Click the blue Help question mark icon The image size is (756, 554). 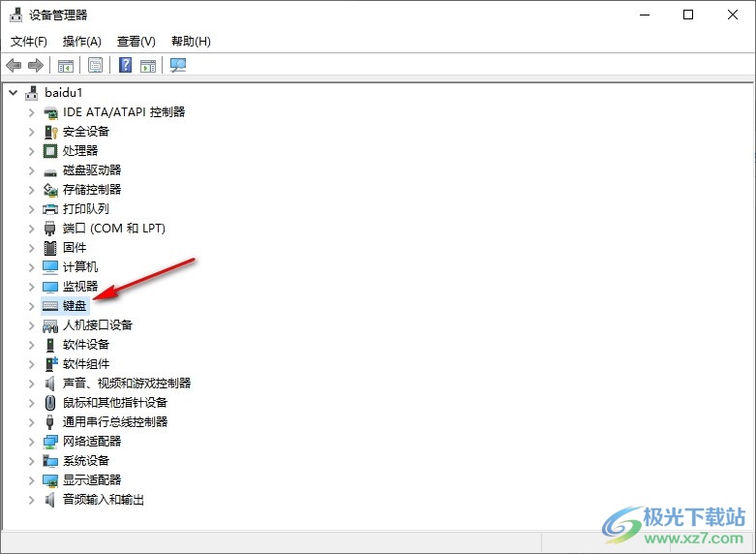pyautogui.click(x=126, y=65)
